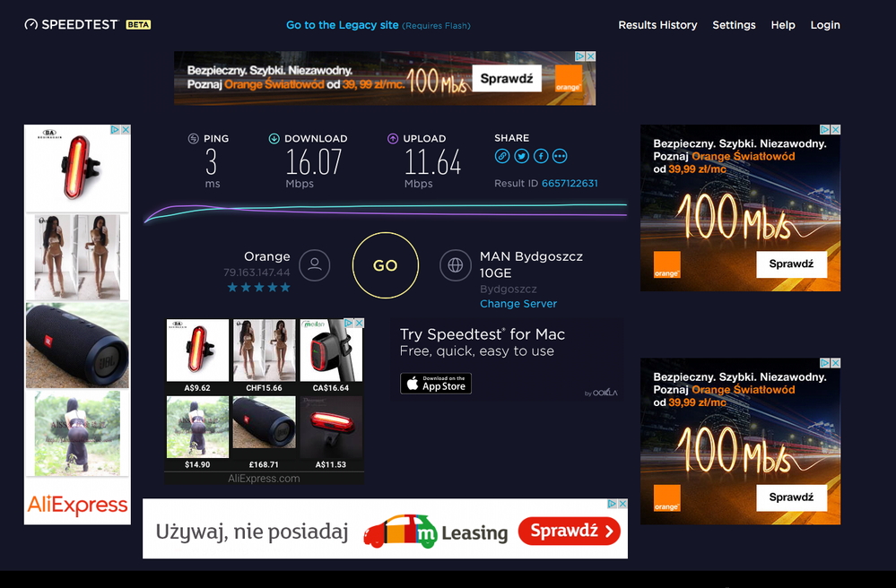Screen dimensions: 896x588
Task: Open AdChoices on the mLeasing banner
Action: 612,504
